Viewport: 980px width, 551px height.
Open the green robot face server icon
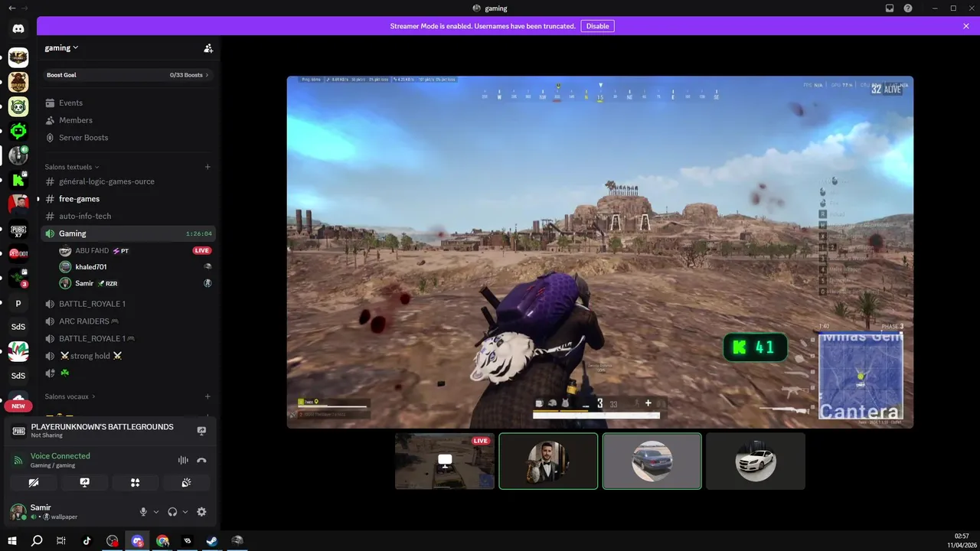point(18,131)
